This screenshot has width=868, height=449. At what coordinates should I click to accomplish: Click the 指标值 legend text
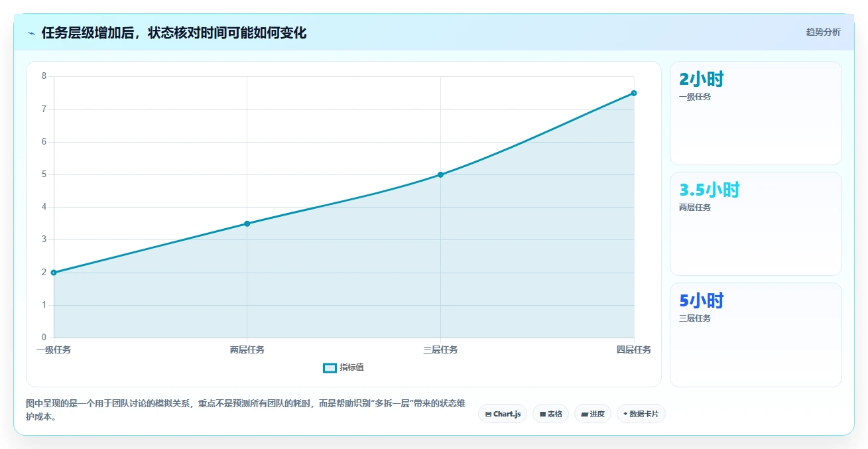tap(352, 367)
